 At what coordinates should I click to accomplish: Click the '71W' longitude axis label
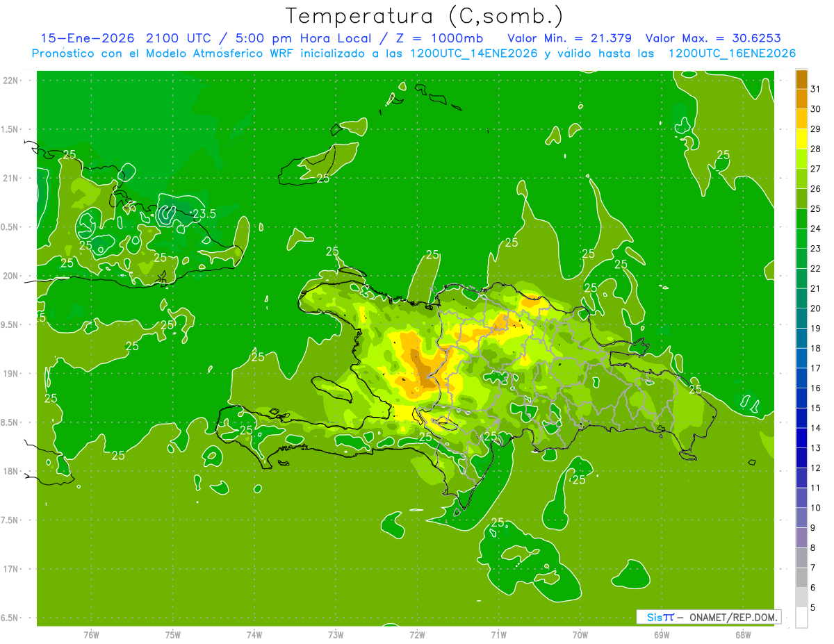click(498, 634)
